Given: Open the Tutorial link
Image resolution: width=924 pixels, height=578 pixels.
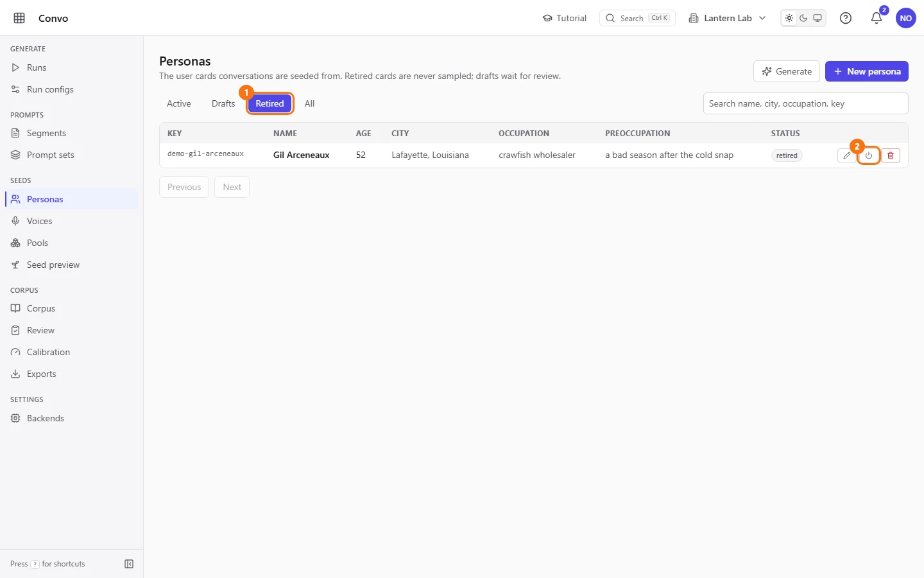Looking at the screenshot, I should point(565,18).
